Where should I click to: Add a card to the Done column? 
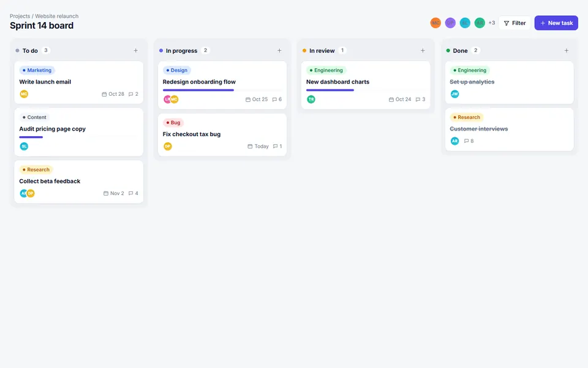(x=566, y=50)
